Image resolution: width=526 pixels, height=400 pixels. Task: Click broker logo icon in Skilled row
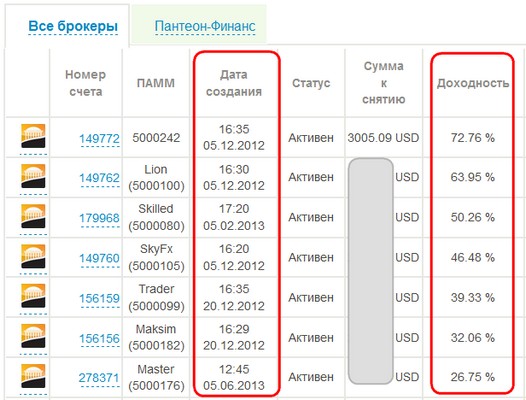pos(33,216)
